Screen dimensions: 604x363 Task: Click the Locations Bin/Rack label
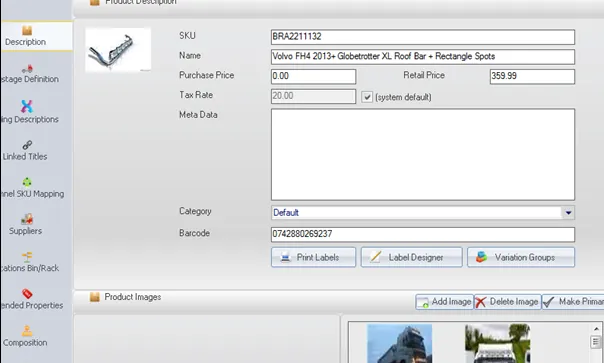(x=30, y=268)
